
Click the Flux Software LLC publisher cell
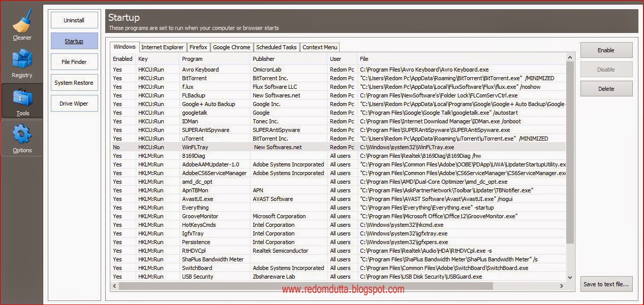tap(275, 87)
